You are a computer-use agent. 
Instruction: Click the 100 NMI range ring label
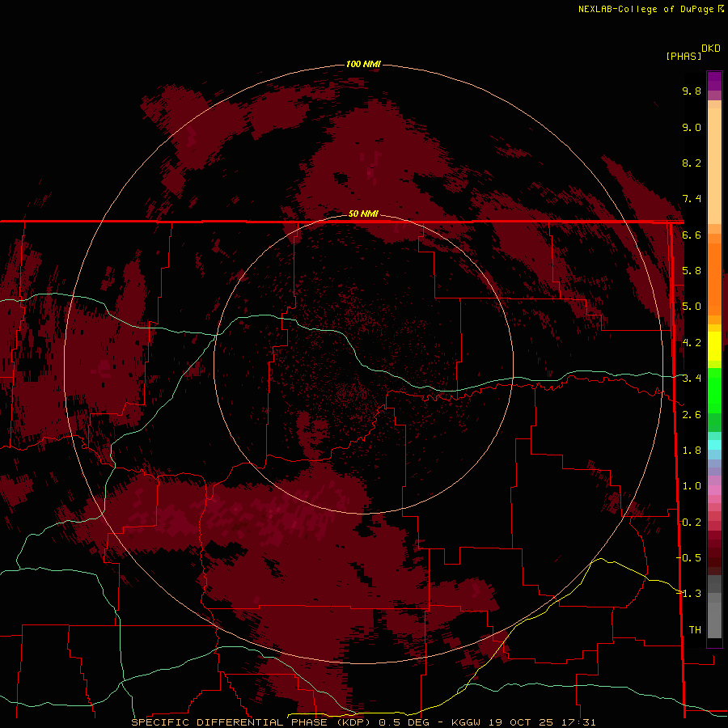tap(363, 64)
